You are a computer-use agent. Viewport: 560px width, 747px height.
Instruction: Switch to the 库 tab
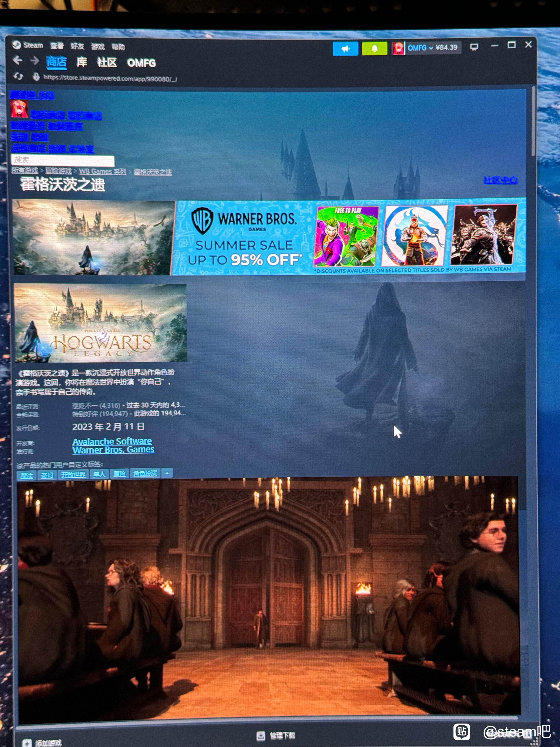tap(82, 62)
